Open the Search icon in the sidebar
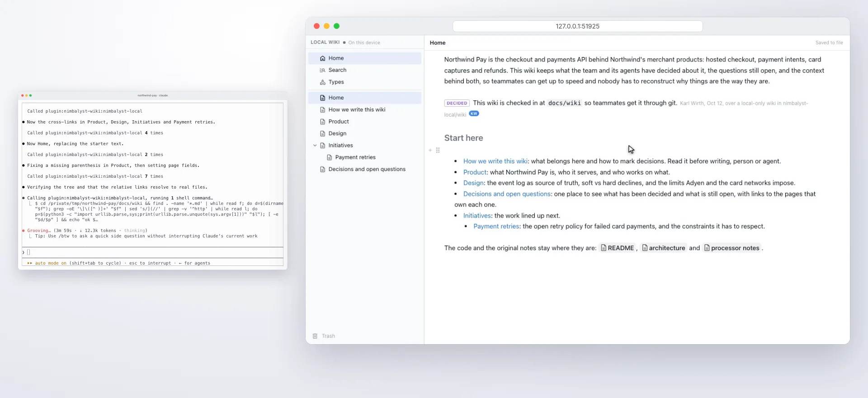868x398 pixels. tap(322, 70)
